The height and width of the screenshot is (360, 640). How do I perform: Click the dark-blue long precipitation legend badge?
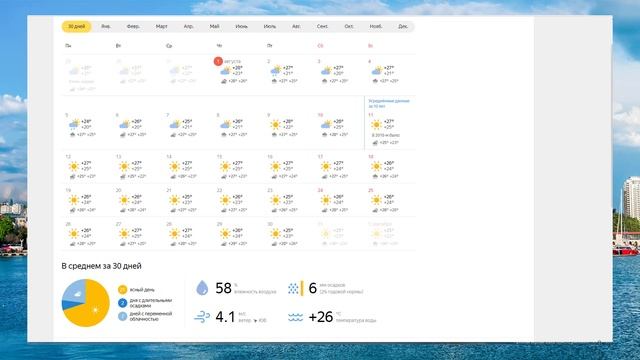click(x=122, y=303)
